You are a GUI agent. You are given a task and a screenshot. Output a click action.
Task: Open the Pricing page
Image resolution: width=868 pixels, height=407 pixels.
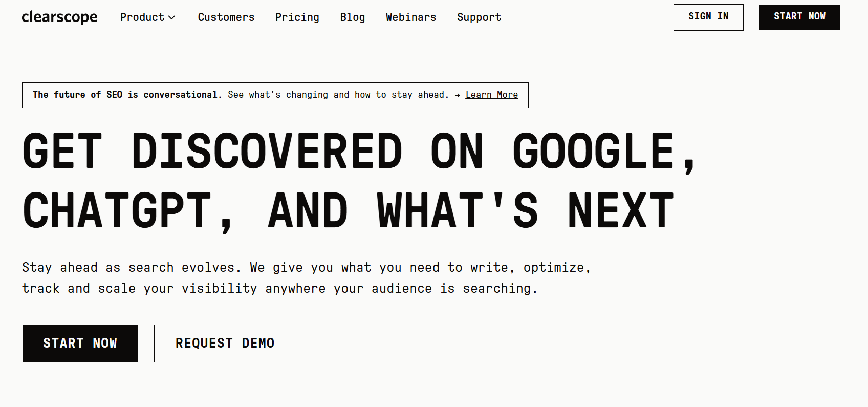click(297, 17)
